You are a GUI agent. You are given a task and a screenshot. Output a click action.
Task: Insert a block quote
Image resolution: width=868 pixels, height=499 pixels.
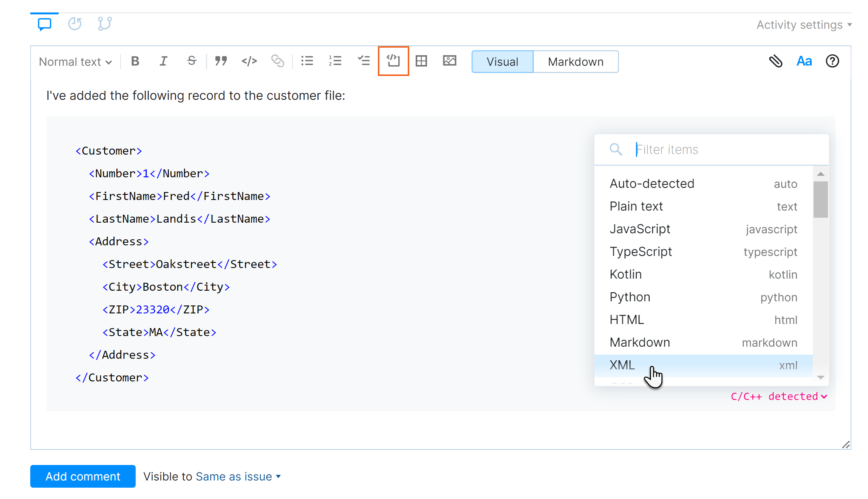click(x=221, y=61)
